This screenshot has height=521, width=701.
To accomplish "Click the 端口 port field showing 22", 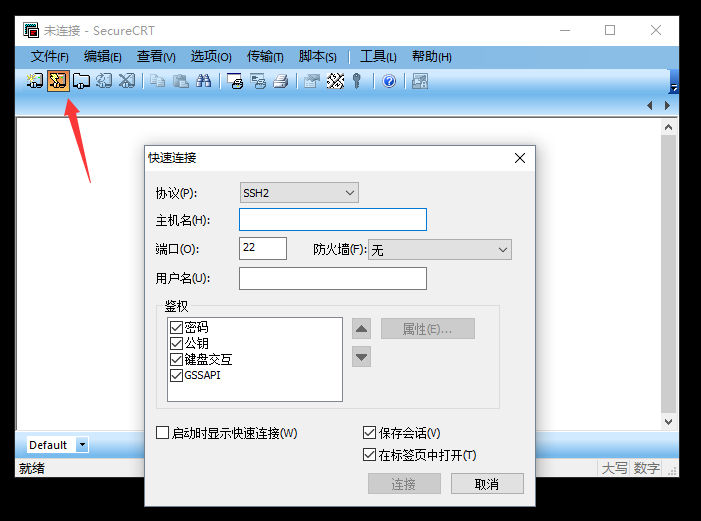I will click(263, 248).
